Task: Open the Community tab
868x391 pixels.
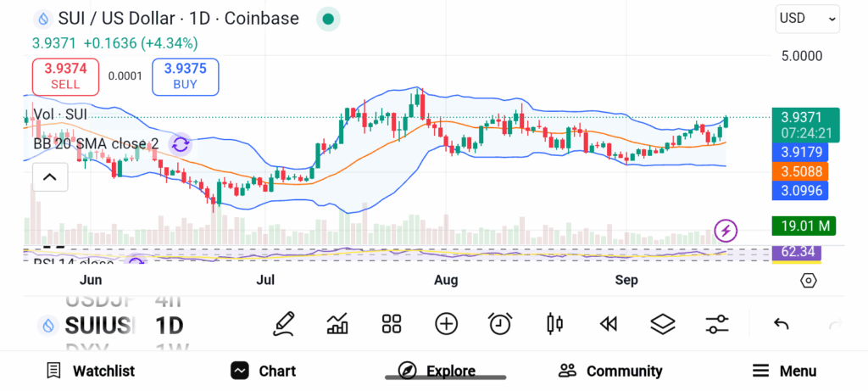Action: click(610, 371)
